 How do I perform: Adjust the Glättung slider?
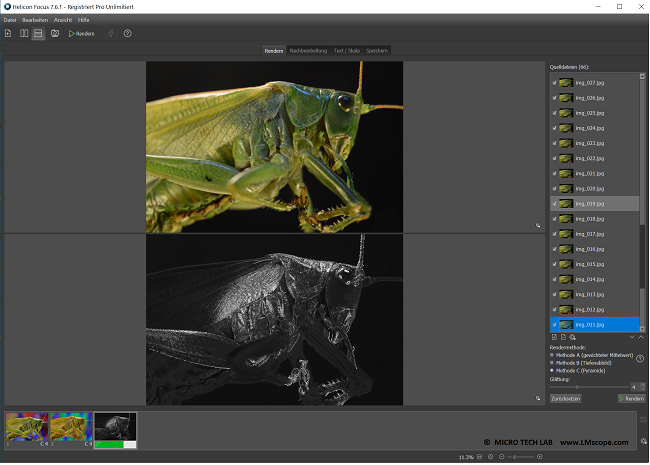(x=577, y=387)
